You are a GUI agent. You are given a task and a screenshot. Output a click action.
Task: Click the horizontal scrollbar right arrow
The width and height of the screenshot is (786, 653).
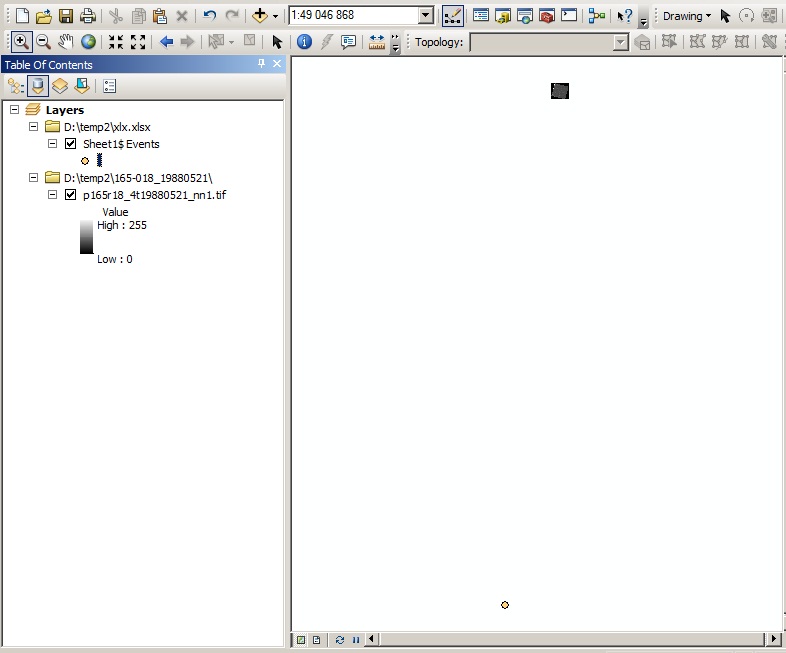tap(773, 639)
